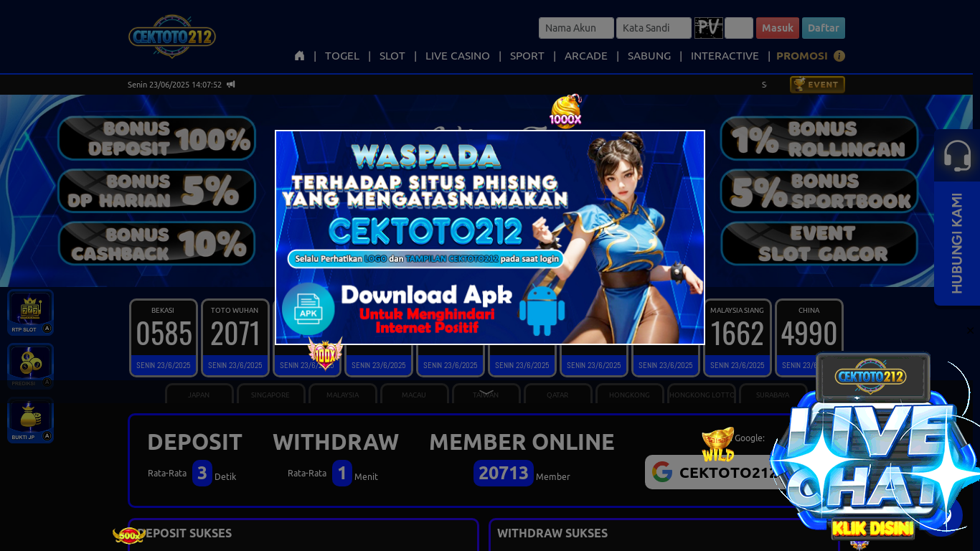Click the date and time text
This screenshot has height=551, width=980.
pyautogui.click(x=174, y=85)
